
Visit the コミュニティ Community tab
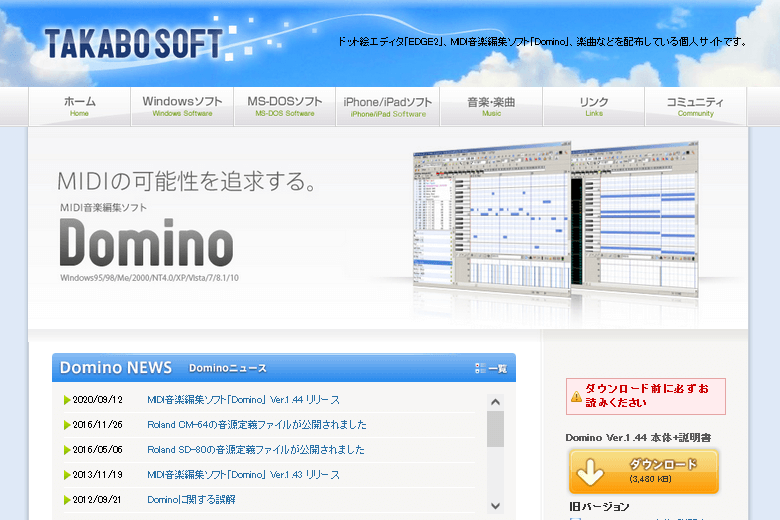695,106
